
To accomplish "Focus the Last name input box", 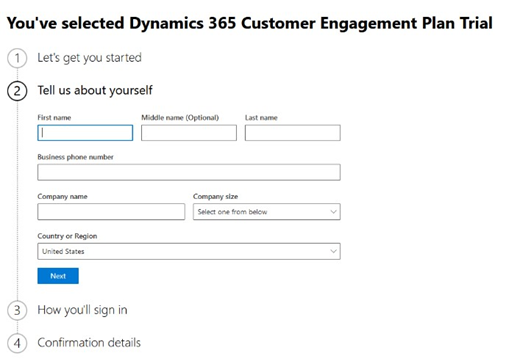I will [293, 133].
